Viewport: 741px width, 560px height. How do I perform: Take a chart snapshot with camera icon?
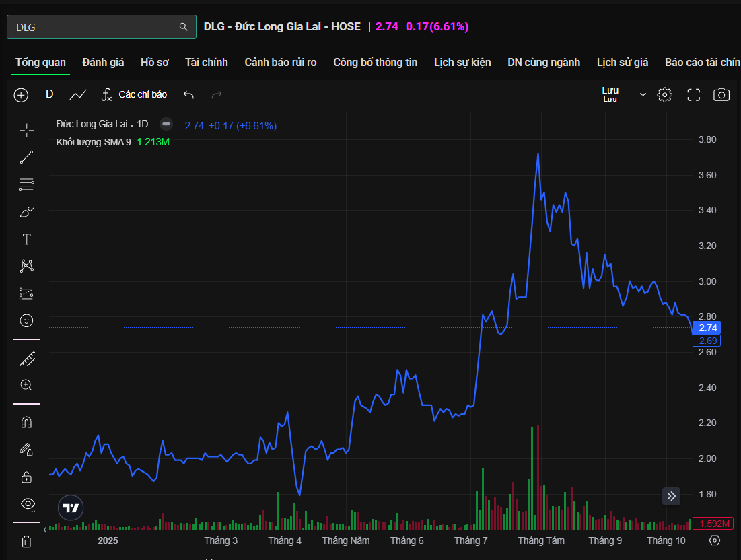721,95
